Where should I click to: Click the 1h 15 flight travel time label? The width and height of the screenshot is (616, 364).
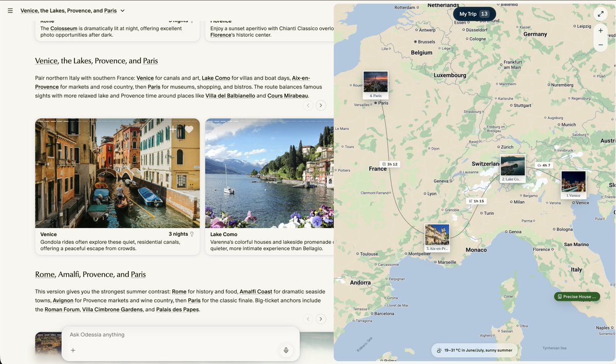(476, 201)
